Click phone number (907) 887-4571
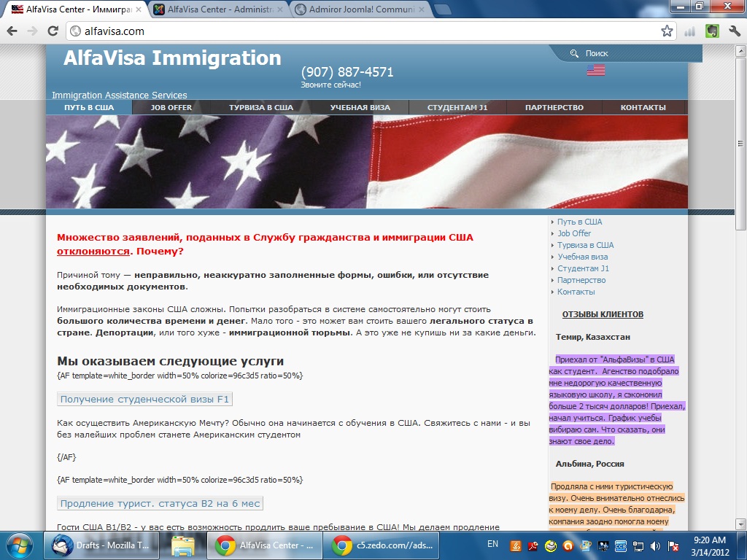 point(347,72)
